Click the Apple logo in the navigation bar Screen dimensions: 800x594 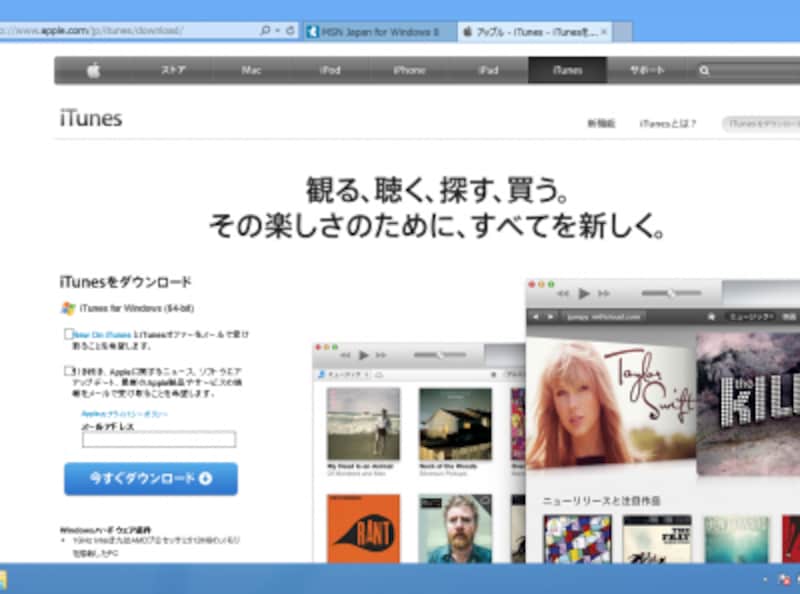[93, 70]
